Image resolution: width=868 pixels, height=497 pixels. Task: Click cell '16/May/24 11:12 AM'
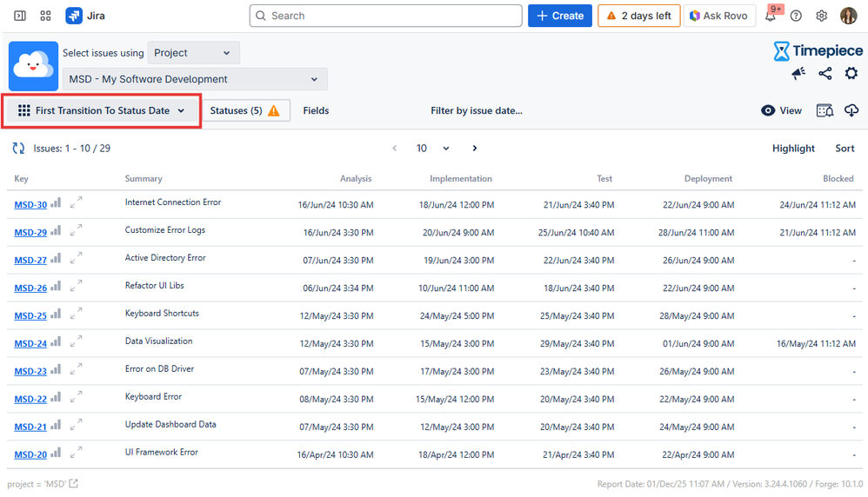816,343
